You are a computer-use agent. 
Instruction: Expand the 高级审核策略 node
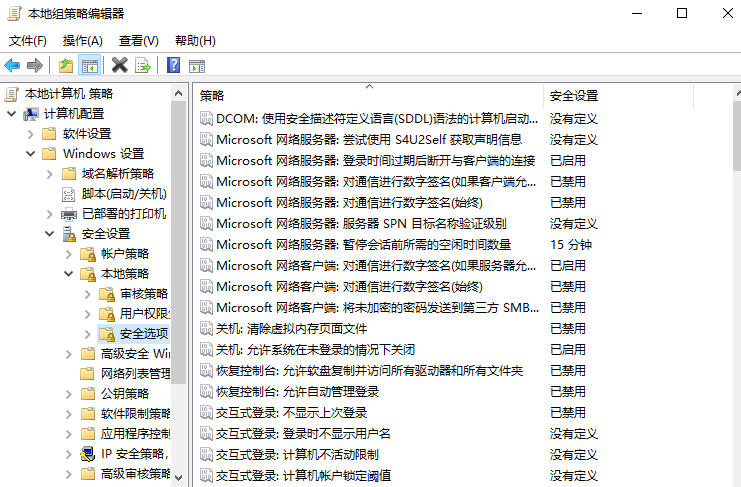(x=69, y=474)
